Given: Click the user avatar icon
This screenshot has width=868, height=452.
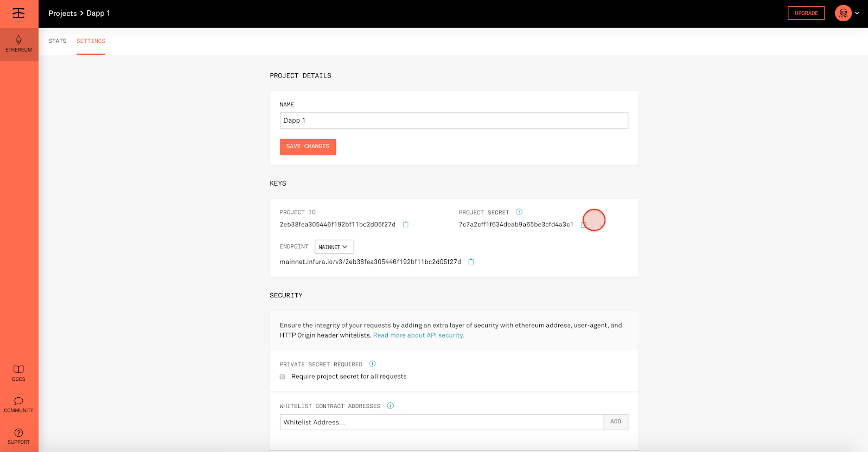Looking at the screenshot, I should (843, 13).
